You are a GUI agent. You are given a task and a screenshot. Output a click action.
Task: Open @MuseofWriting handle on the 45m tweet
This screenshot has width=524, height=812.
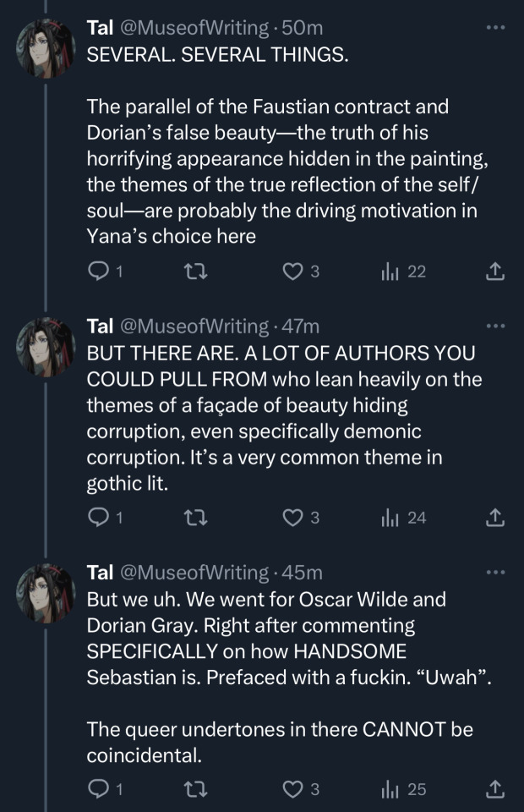pos(194,573)
